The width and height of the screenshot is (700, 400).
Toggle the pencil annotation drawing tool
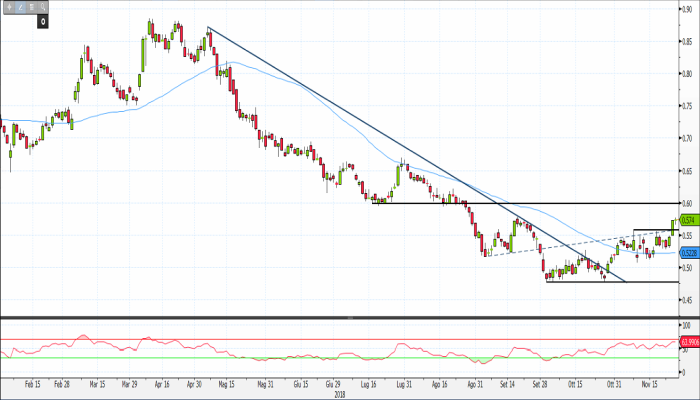[21, 6]
